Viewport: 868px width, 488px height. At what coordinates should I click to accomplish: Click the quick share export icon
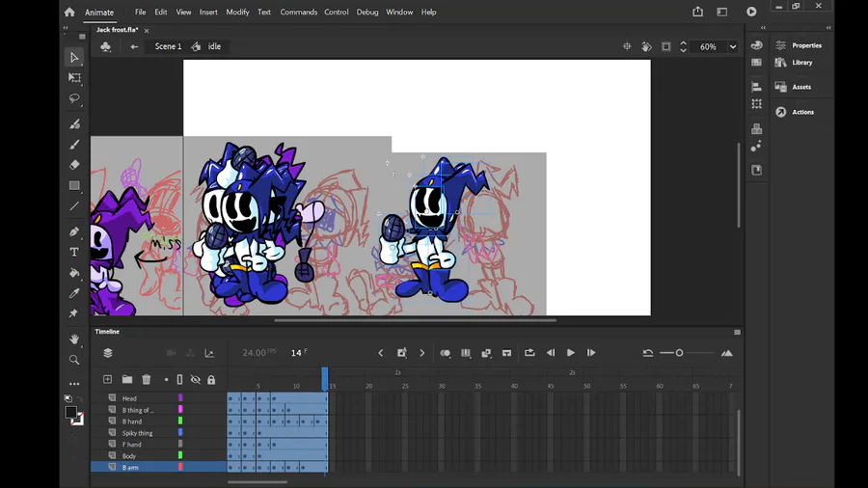coord(697,12)
